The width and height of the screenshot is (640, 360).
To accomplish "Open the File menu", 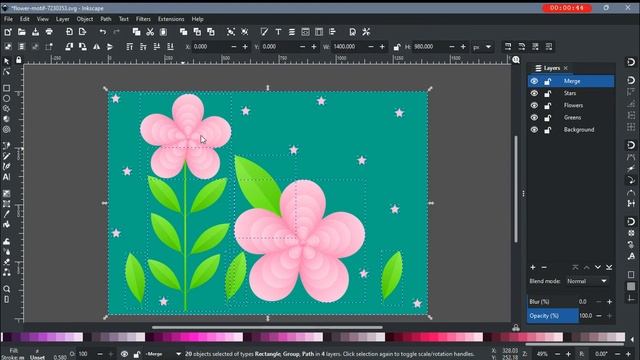I will pos(8,19).
